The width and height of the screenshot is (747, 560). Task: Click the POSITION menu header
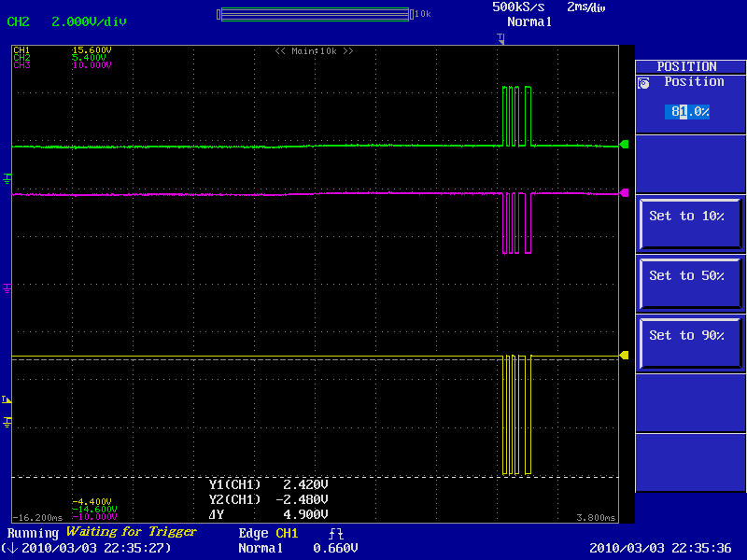coord(690,66)
